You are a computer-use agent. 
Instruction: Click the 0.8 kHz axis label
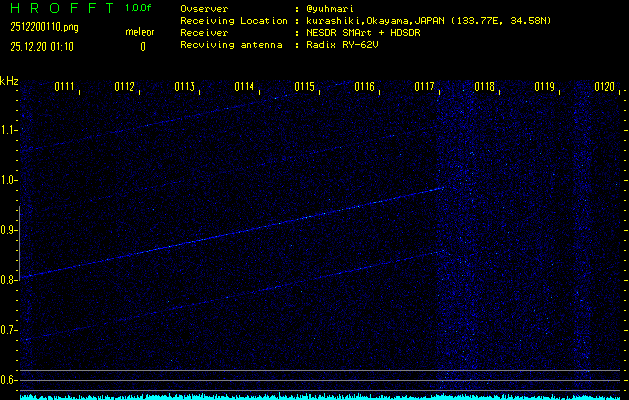(x=8, y=280)
